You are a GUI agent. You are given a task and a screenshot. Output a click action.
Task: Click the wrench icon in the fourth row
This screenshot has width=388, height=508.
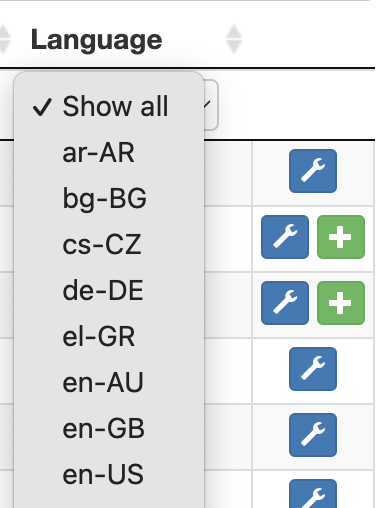[313, 369]
